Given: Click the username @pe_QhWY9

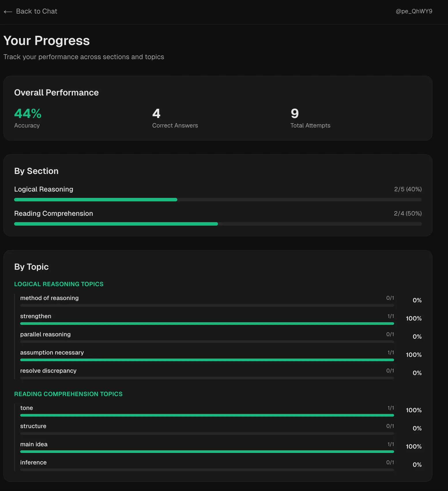Looking at the screenshot, I should click(414, 11).
